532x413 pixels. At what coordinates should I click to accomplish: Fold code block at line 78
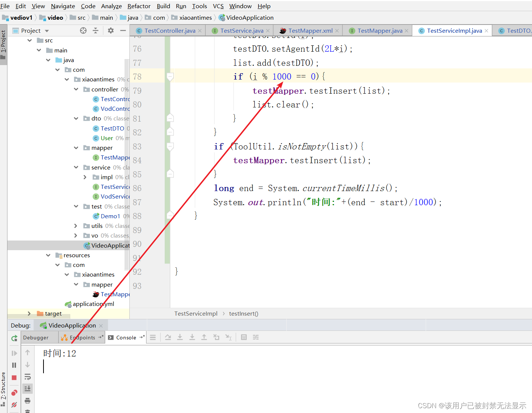click(170, 77)
